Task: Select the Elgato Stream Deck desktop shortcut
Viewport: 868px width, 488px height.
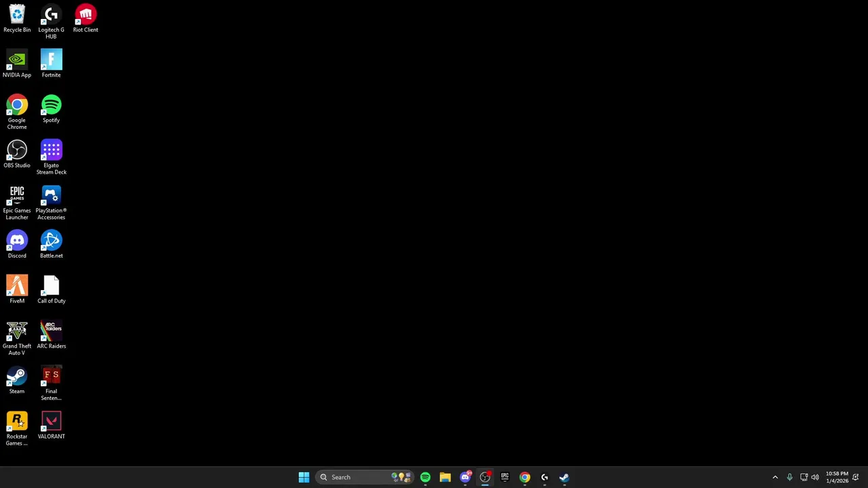Action: pyautogui.click(x=51, y=157)
